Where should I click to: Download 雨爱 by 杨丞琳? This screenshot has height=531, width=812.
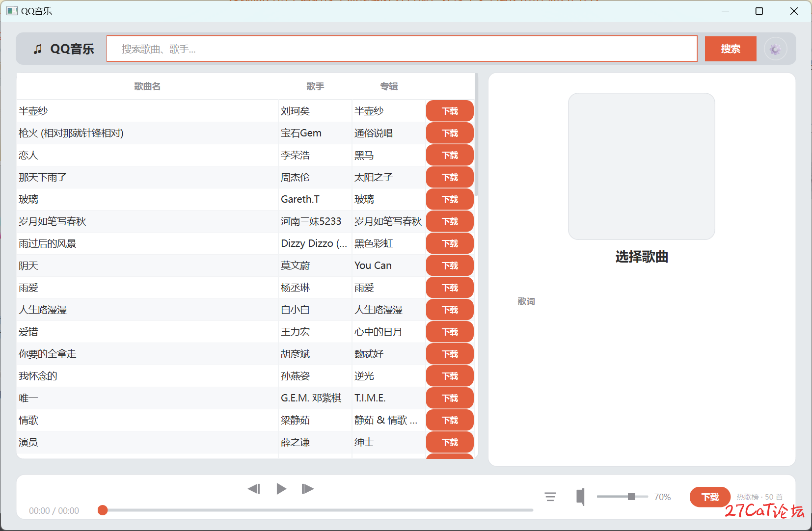450,288
